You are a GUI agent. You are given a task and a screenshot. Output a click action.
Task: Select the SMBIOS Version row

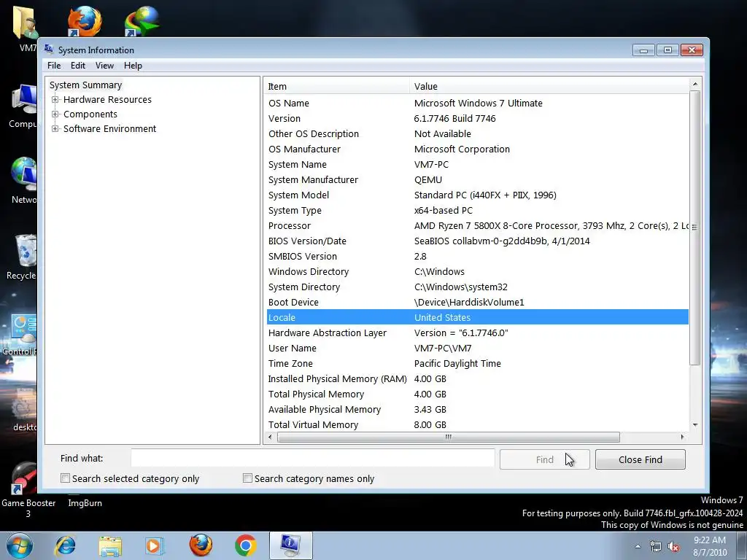point(477,256)
